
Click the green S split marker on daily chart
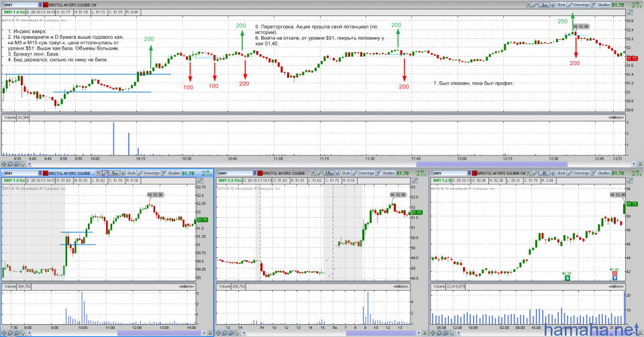pos(568,278)
